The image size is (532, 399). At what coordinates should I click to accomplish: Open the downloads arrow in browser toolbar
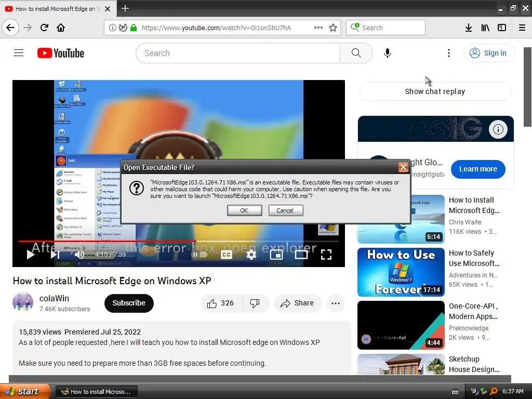tap(469, 28)
